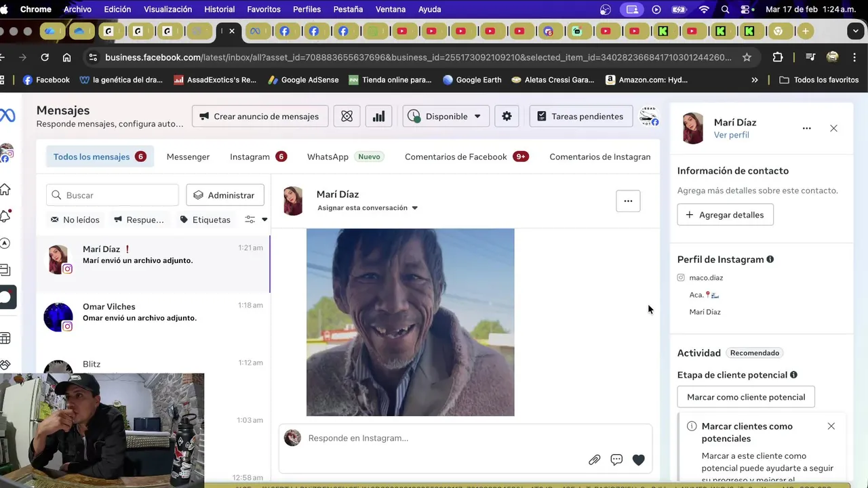
Task: Open the received photo attachment
Action: point(410,322)
